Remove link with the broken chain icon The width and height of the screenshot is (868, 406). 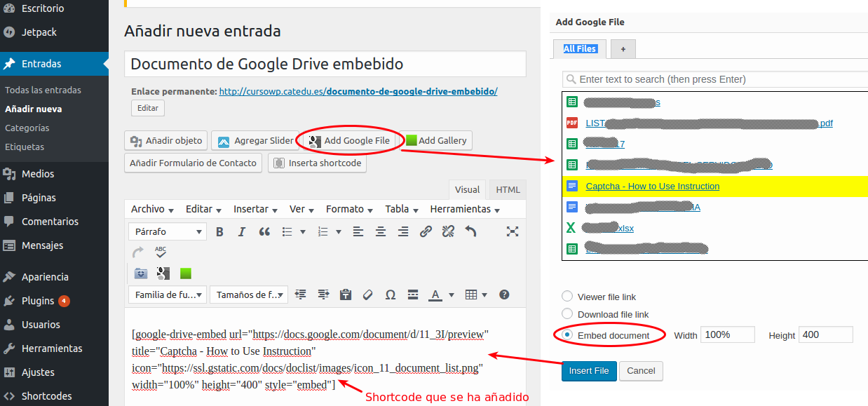click(448, 231)
